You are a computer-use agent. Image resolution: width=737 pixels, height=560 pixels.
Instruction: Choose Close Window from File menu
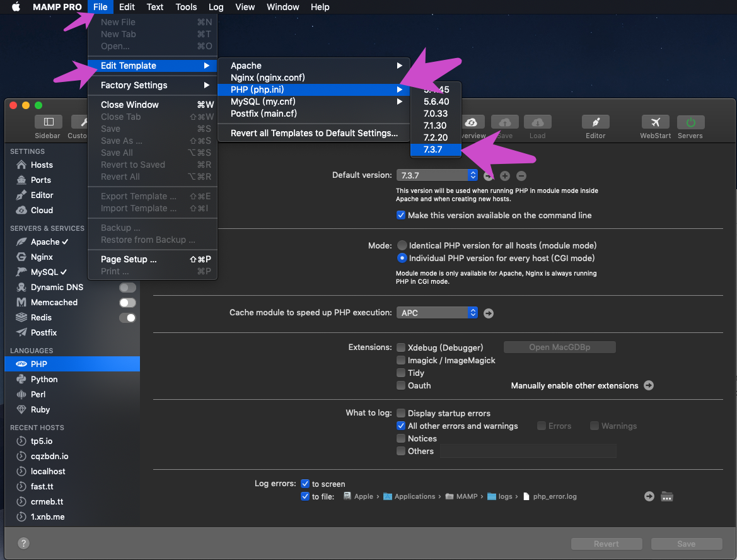coord(153,105)
